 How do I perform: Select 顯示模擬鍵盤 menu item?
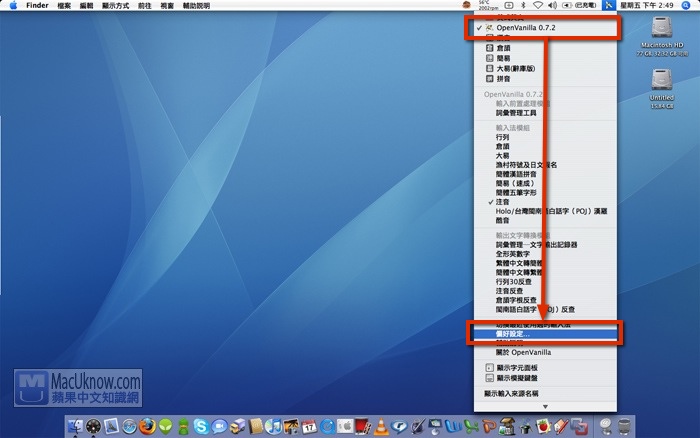click(545, 378)
